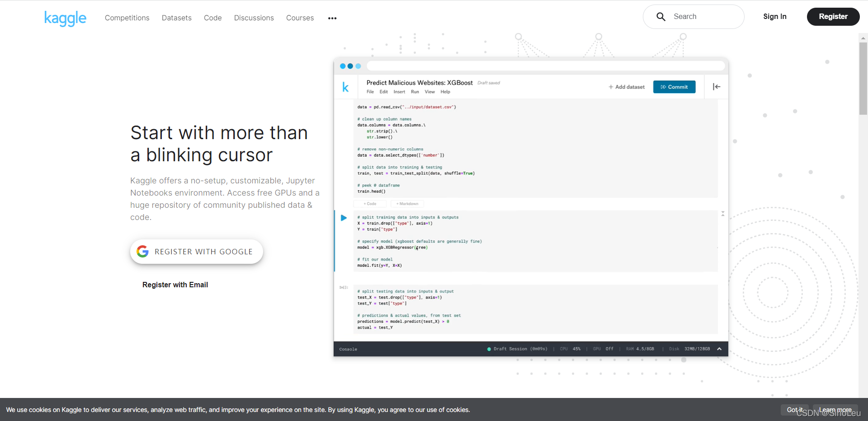Click the pd.read_csv code line

[x=406, y=107]
